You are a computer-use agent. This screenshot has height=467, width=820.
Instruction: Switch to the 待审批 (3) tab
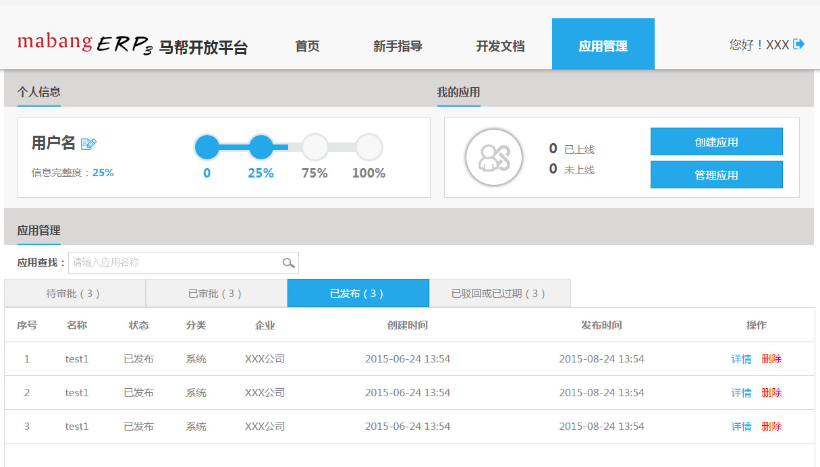click(75, 294)
